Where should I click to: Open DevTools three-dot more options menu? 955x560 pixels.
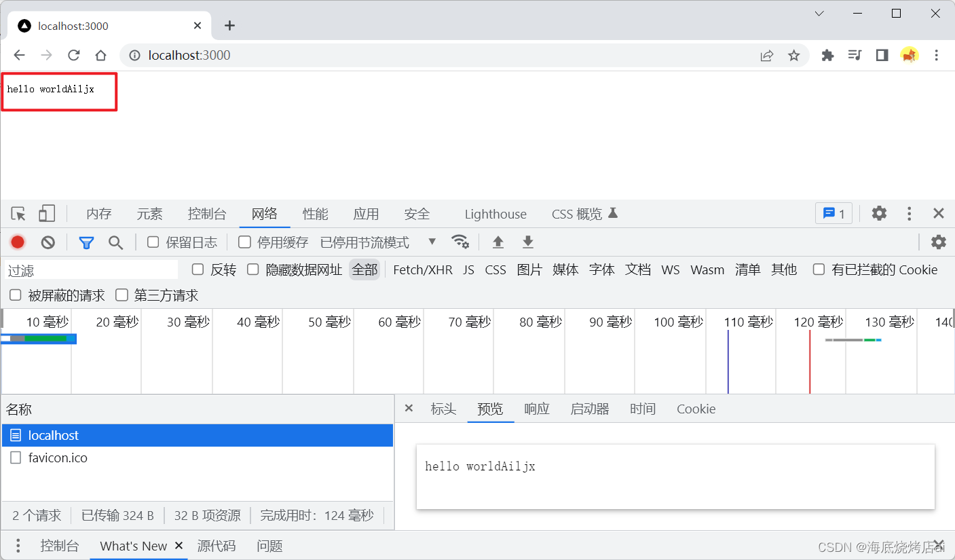[910, 214]
